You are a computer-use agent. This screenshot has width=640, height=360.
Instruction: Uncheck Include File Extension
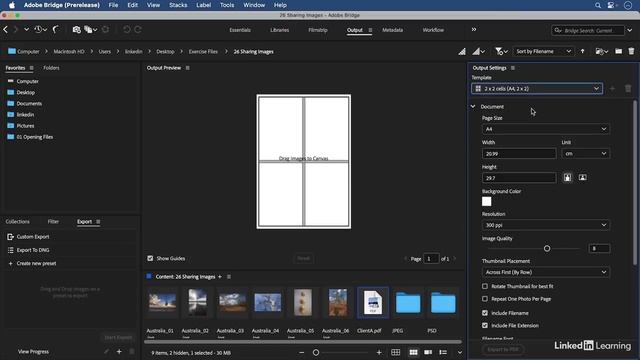[485, 326]
